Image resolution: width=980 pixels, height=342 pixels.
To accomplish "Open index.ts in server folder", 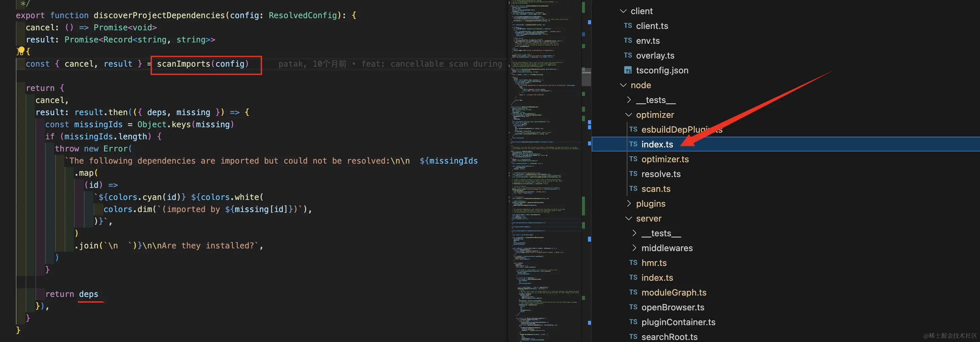I will (x=657, y=278).
